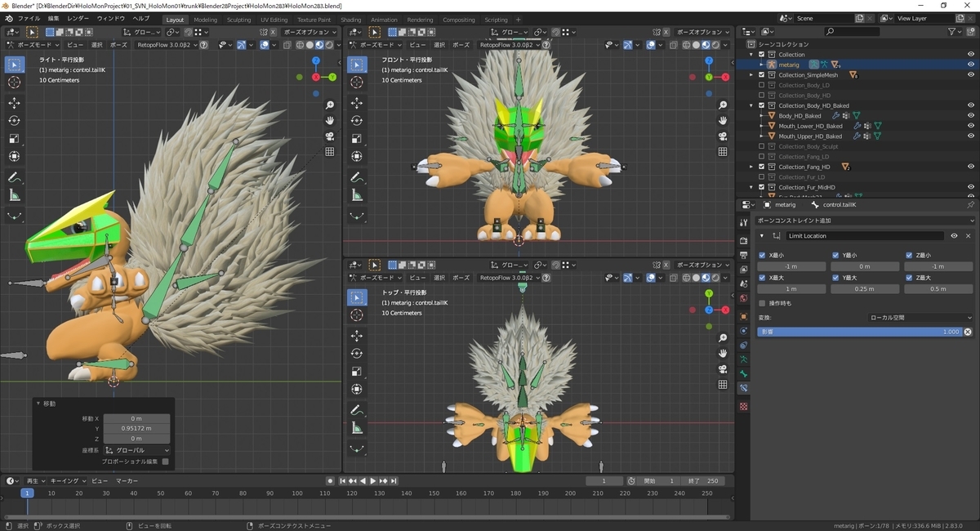Open the ヘルプ menu
The image size is (980, 531).
[x=141, y=19]
